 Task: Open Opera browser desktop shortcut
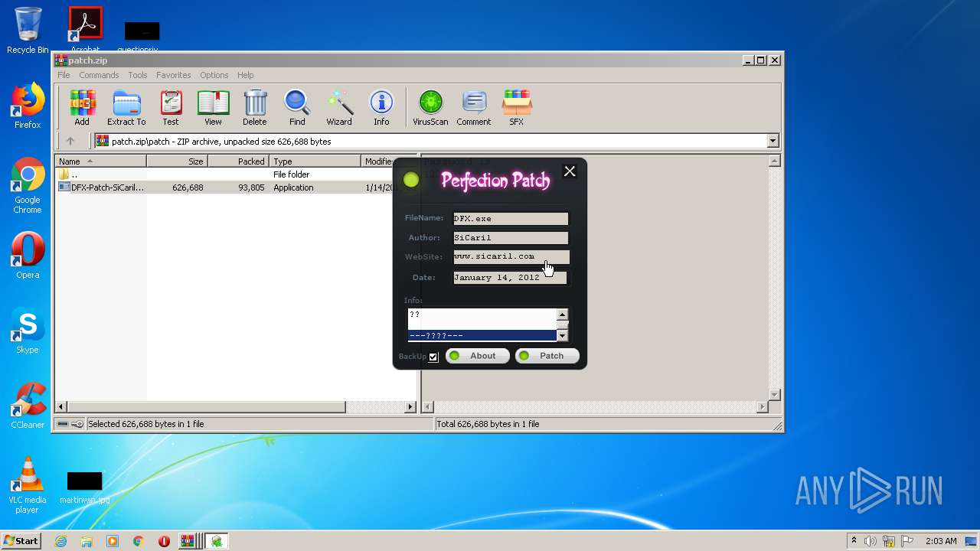(28, 256)
